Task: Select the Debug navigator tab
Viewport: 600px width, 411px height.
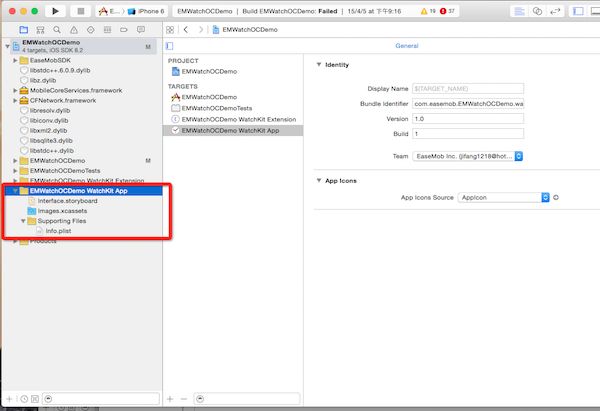Action: 108,29
